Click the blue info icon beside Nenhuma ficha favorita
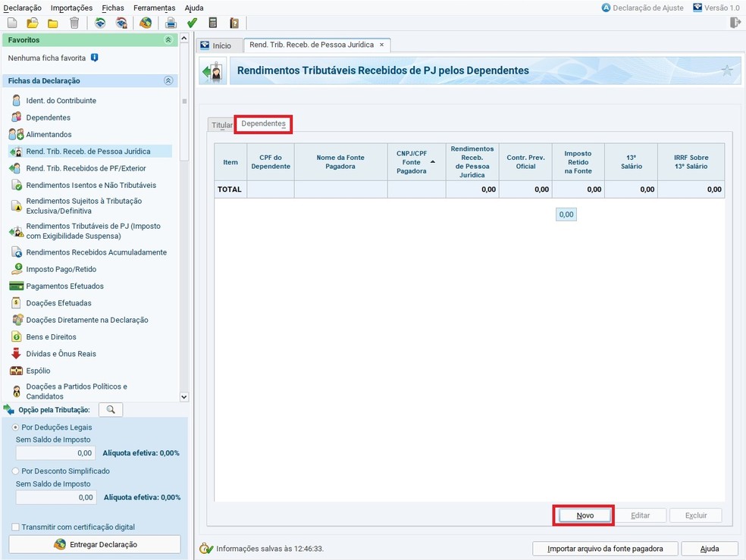This screenshot has width=746, height=560. (x=95, y=58)
